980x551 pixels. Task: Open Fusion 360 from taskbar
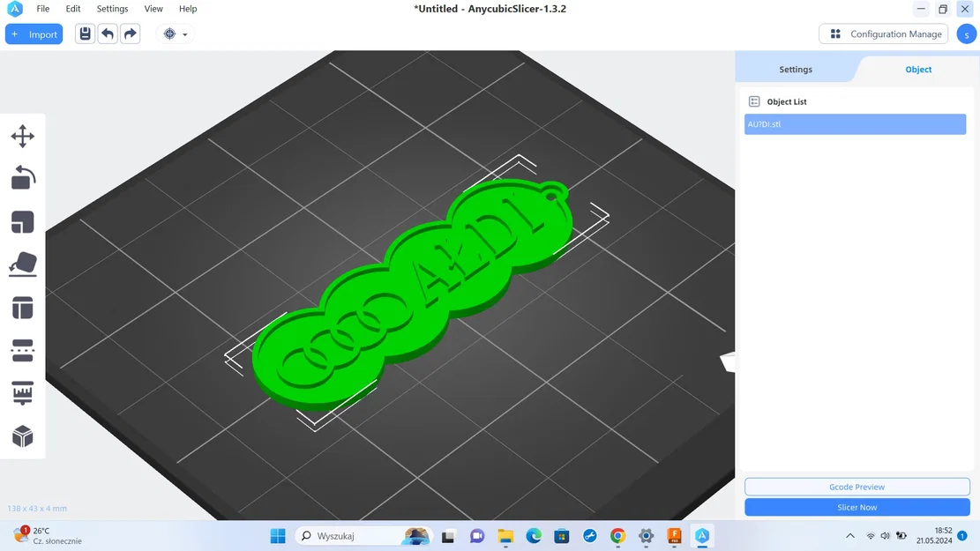(674, 536)
